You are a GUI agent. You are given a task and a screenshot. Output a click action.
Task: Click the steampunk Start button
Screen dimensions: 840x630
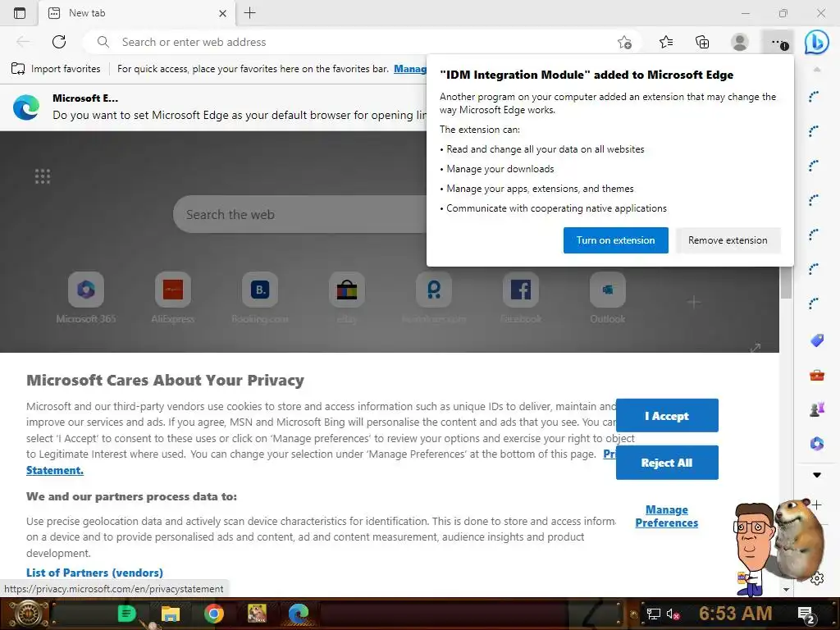pyautogui.click(x=27, y=614)
